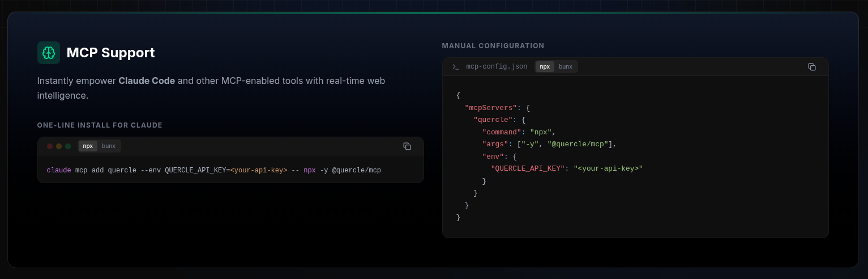Click the purple claude keyword in the command
Screen dimensions: 868x279
click(59, 170)
